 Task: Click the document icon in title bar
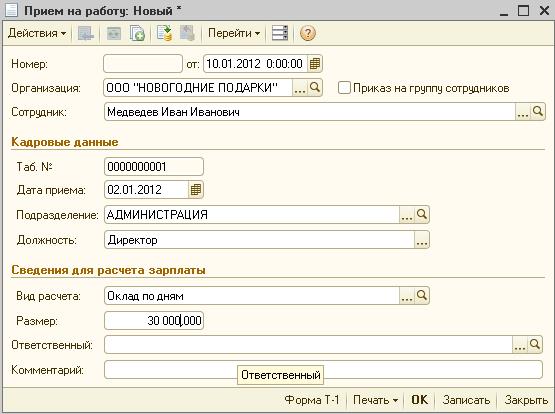point(11,10)
